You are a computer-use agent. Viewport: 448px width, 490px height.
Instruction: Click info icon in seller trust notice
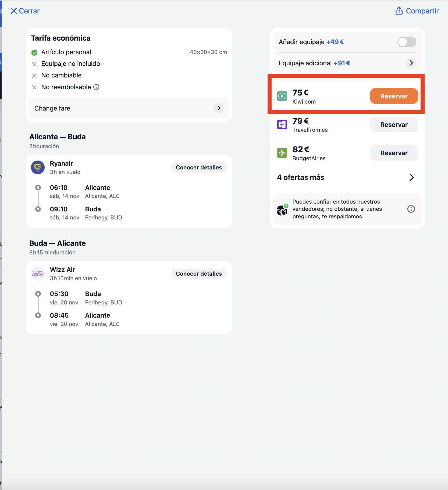pyautogui.click(x=411, y=209)
